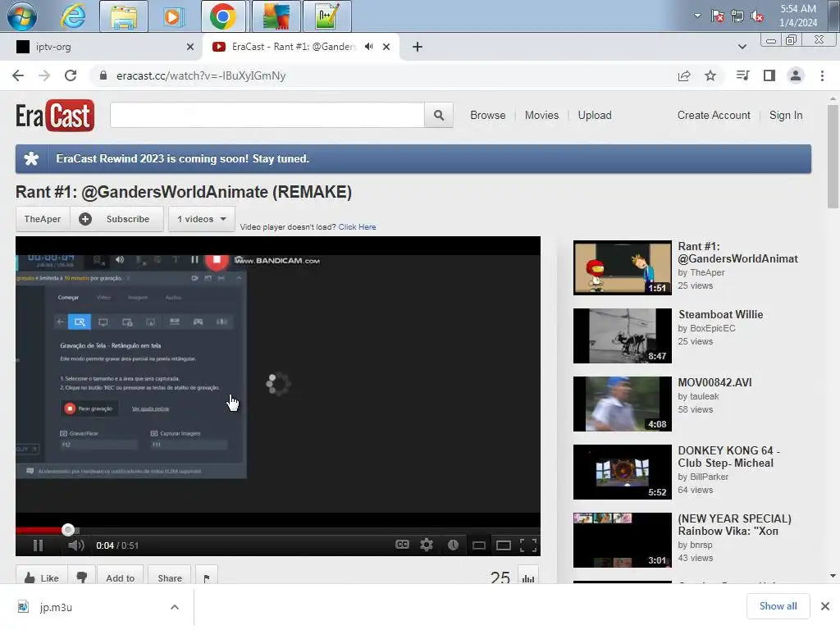
Task: Bookmark this page with the star
Action: (x=710, y=75)
